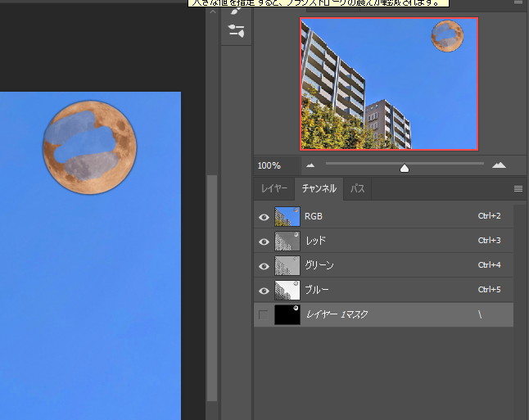Open the Brushes panel icon above Brush Settings

pyautogui.click(x=236, y=11)
